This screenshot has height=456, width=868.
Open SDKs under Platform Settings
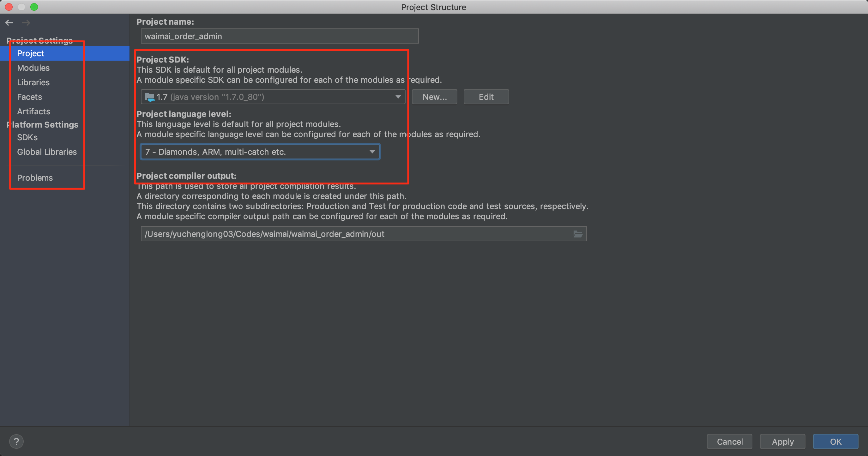(27, 137)
